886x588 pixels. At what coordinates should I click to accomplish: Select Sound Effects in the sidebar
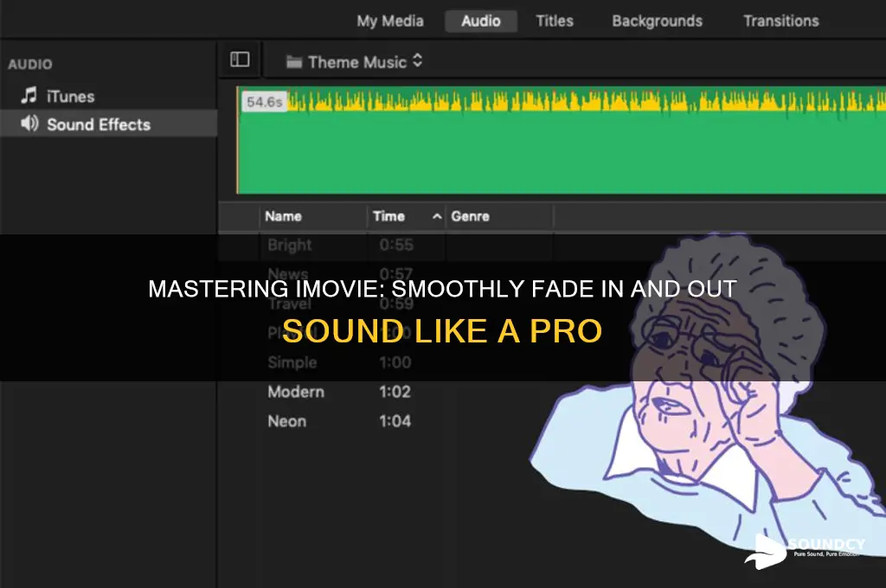click(108, 124)
